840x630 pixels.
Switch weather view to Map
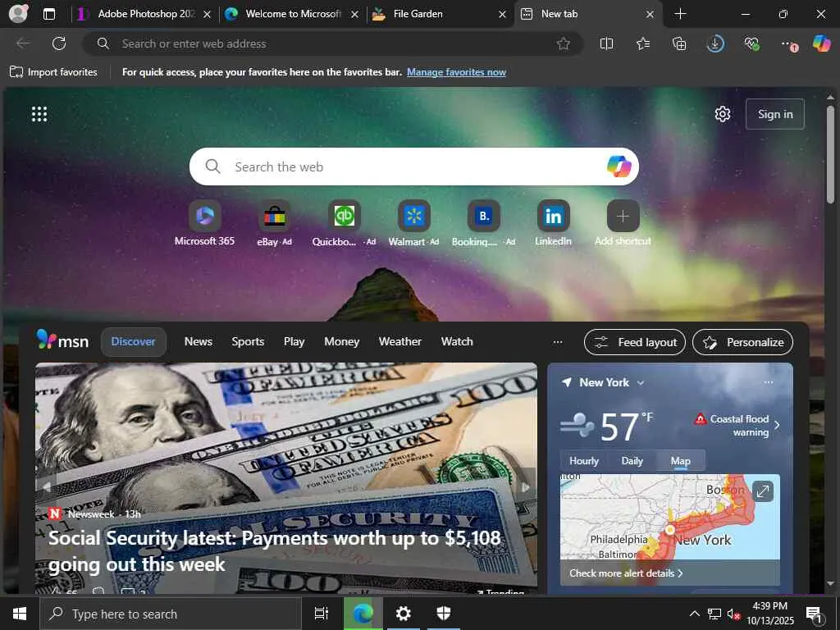pos(680,461)
